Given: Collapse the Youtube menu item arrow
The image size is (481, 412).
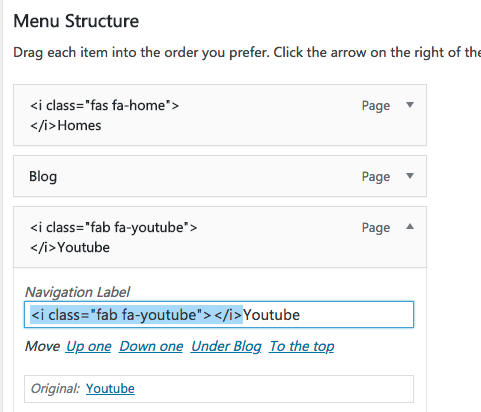Looking at the screenshot, I should (x=410, y=227).
